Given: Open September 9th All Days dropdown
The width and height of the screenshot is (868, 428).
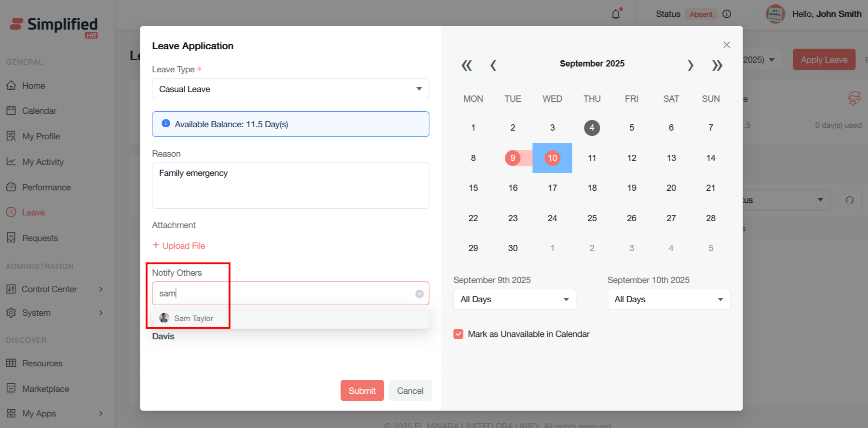Looking at the screenshot, I should [514, 299].
